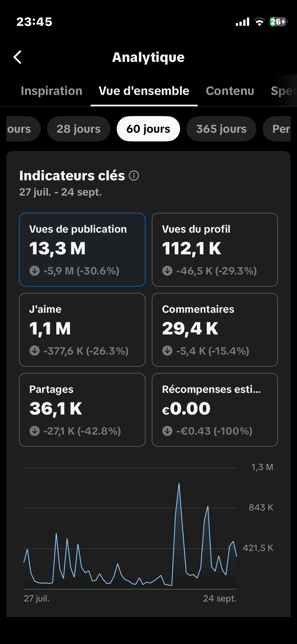Select the 28 jours period chip
297x644 pixels.
coord(79,129)
